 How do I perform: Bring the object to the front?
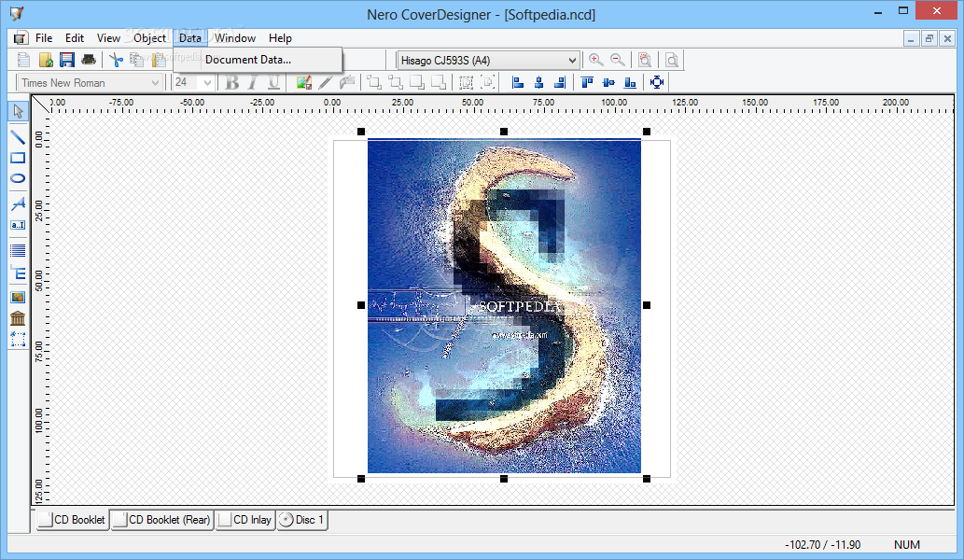pyautogui.click(x=374, y=82)
